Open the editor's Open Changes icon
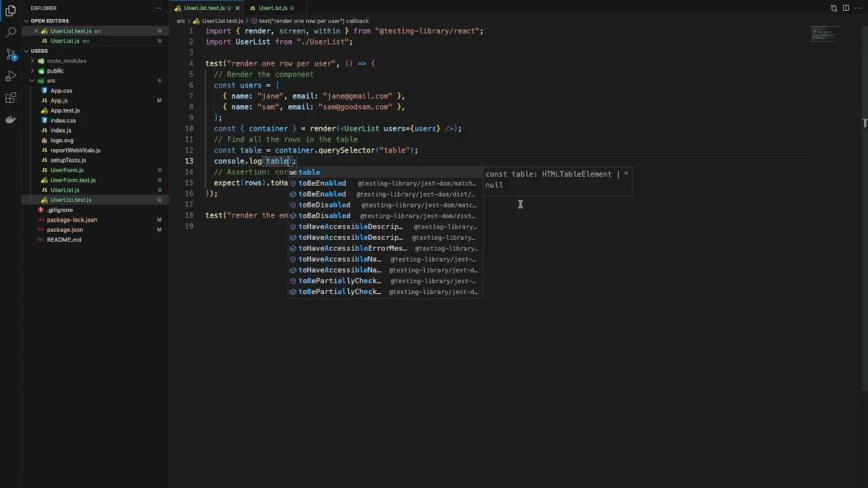This screenshot has width=868, height=488. [833, 7]
